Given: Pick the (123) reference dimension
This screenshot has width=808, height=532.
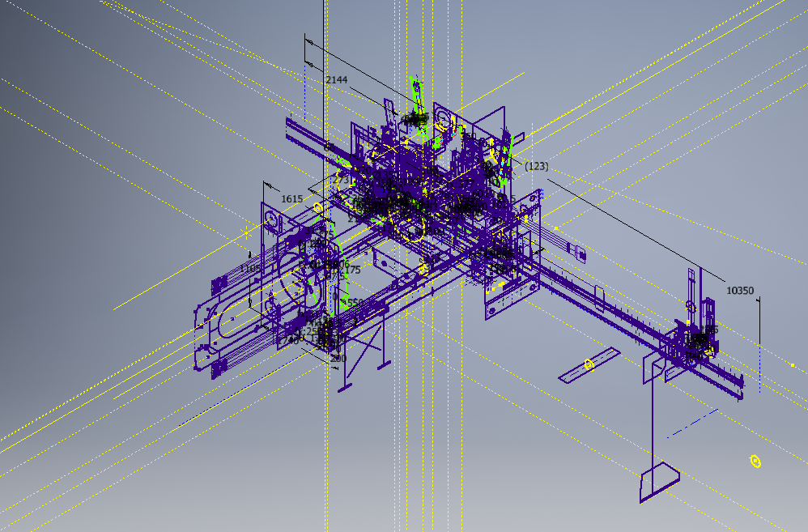Looking at the screenshot, I should [x=536, y=166].
